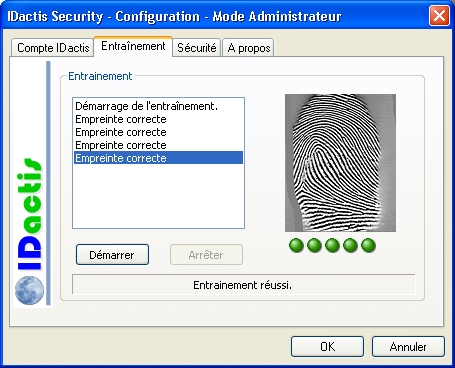Open the A propos tab
455x368 pixels.
click(x=248, y=48)
